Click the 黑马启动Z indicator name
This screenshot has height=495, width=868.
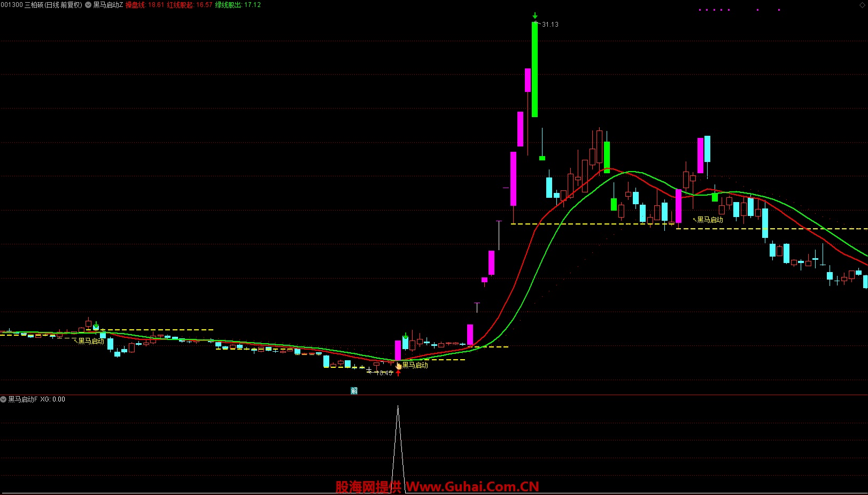[108, 5]
